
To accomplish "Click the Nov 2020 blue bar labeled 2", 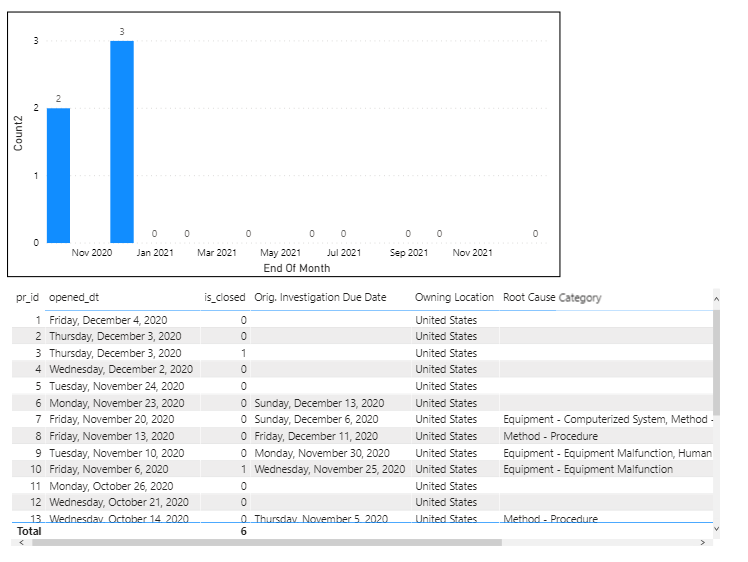I will [58, 176].
